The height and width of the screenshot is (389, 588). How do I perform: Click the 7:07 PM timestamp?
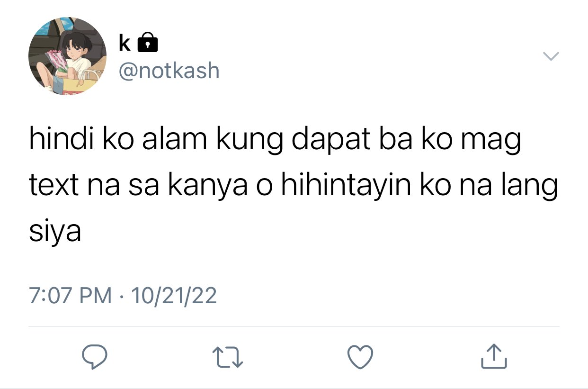[71, 295]
